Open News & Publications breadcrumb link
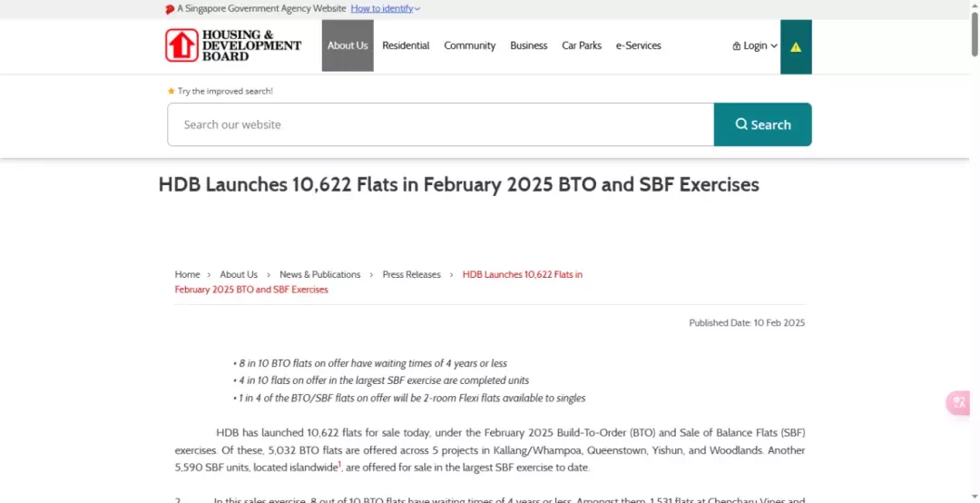Image resolution: width=980 pixels, height=503 pixels. pyautogui.click(x=320, y=274)
